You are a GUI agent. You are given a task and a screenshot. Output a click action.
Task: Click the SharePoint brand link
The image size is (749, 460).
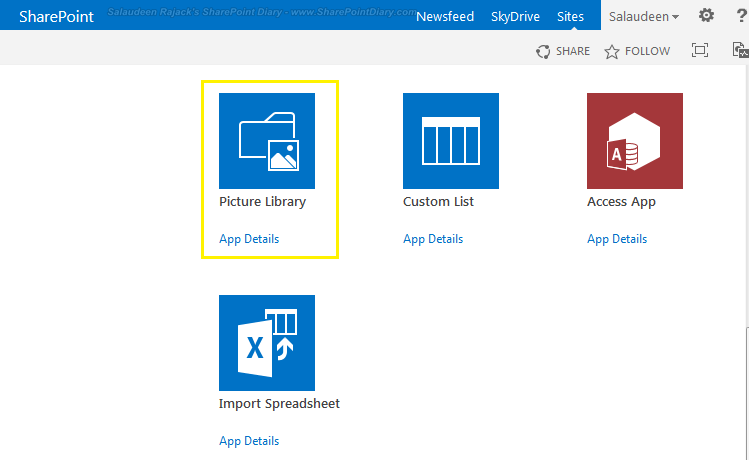[x=56, y=16]
